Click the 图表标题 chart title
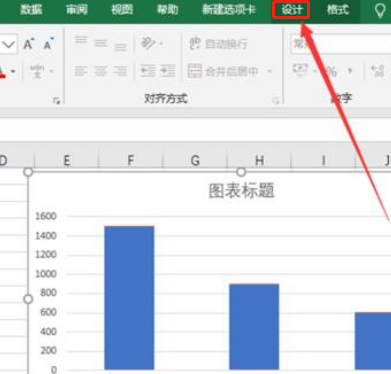391x374 pixels. (x=241, y=191)
